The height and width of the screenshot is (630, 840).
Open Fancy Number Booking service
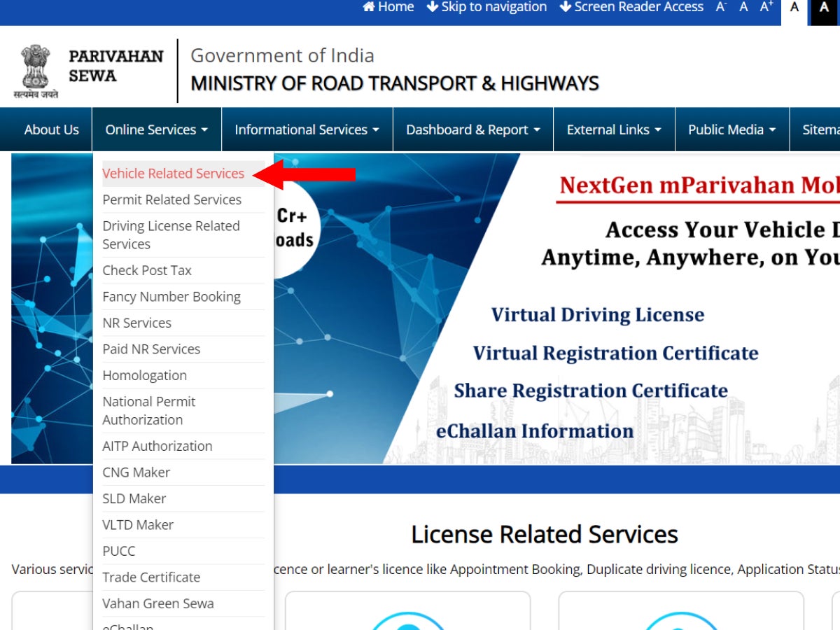pos(171,296)
